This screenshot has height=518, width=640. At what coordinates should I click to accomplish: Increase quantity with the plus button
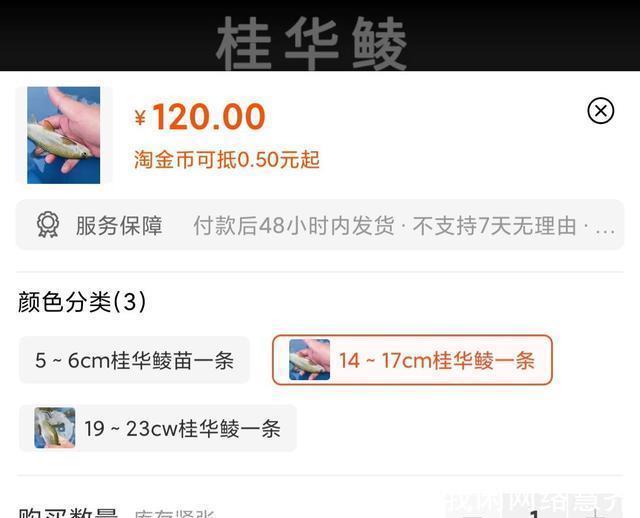click(596, 514)
